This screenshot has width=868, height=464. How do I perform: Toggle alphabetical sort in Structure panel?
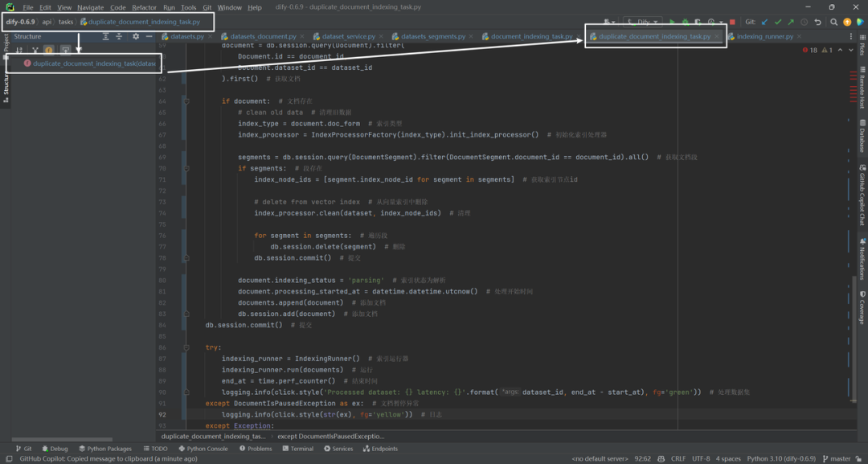19,51
